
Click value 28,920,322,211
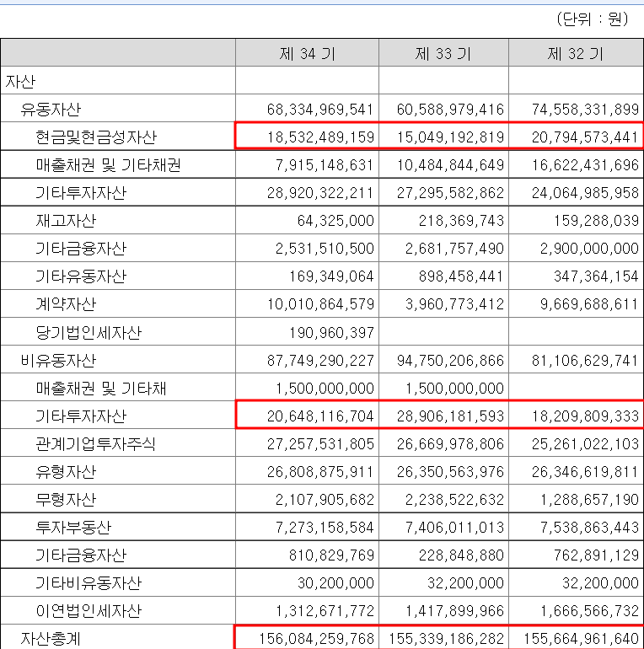click(x=320, y=193)
